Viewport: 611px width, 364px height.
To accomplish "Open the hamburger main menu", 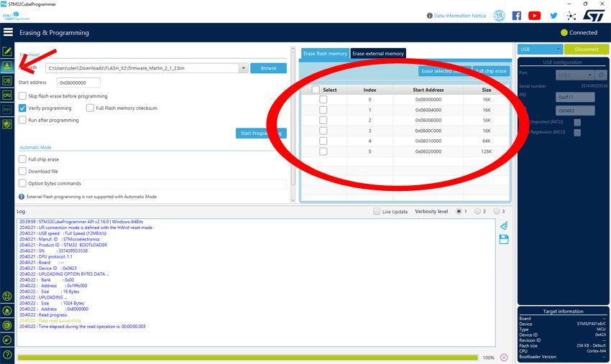I will tap(8, 32).
